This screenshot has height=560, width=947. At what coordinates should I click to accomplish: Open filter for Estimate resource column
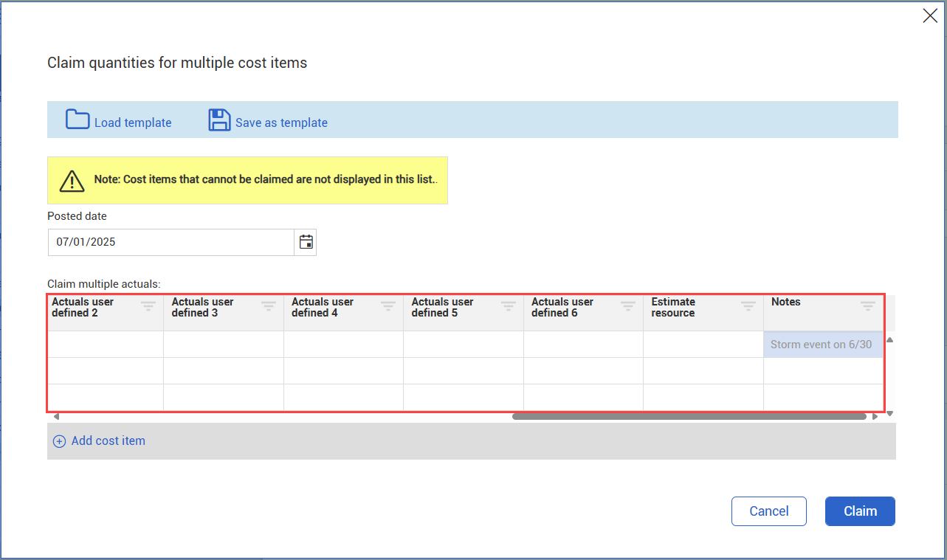(748, 305)
